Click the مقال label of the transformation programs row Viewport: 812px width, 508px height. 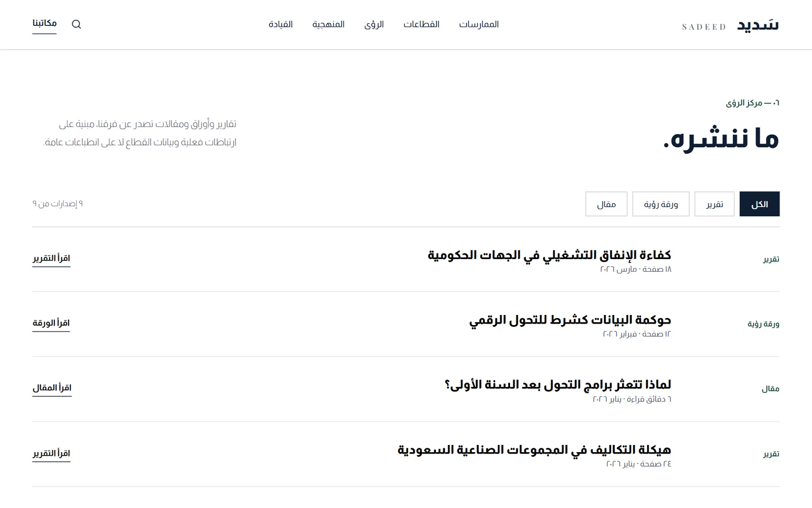coord(770,389)
